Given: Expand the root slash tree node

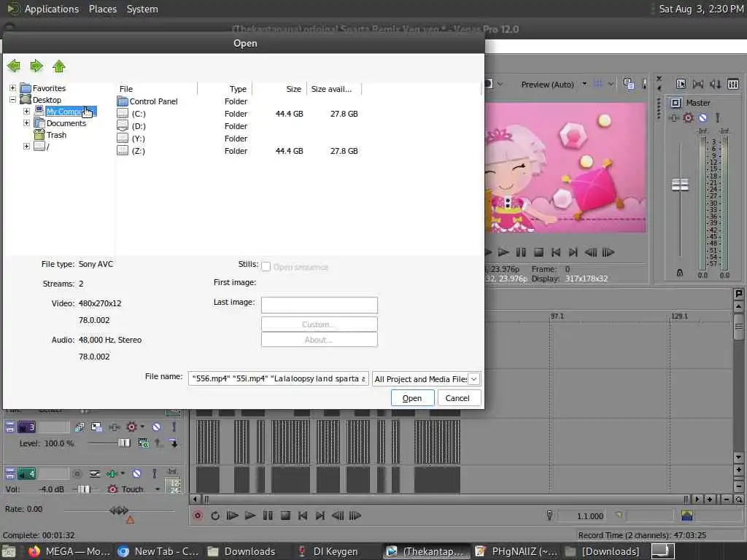Looking at the screenshot, I should pyautogui.click(x=27, y=146).
